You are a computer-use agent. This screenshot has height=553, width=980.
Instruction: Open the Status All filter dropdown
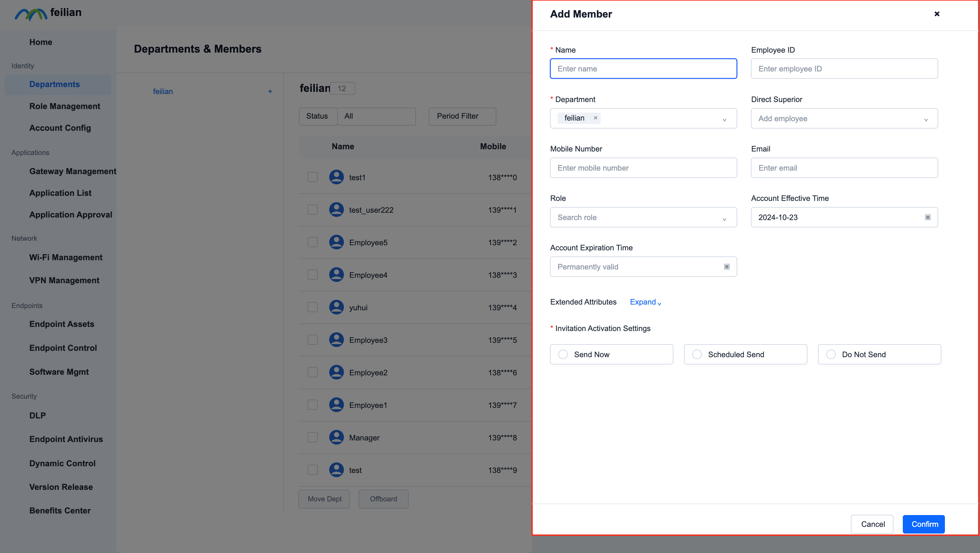click(x=376, y=116)
